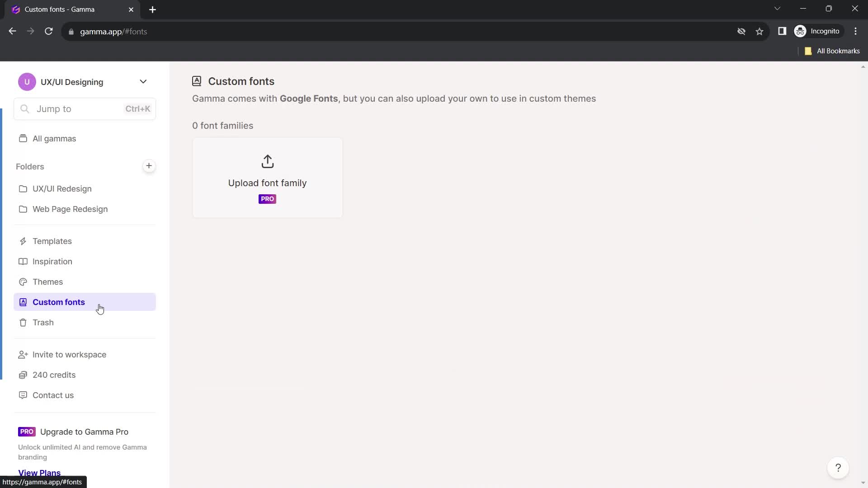Expand the UX/UI Designing workspace dropdown

tap(143, 82)
